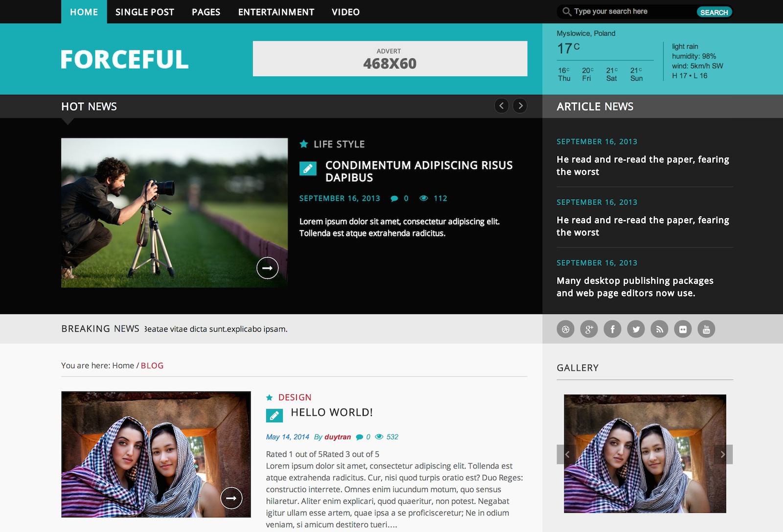Advance to next Hot News slide

coord(520,106)
